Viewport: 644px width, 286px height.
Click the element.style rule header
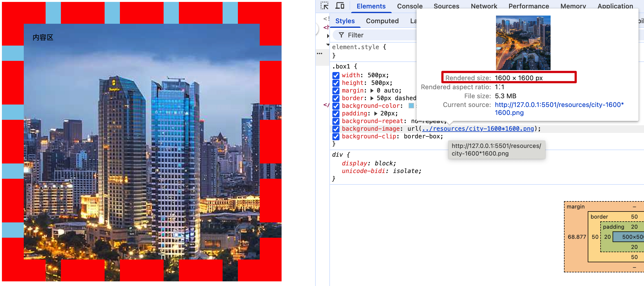point(356,47)
